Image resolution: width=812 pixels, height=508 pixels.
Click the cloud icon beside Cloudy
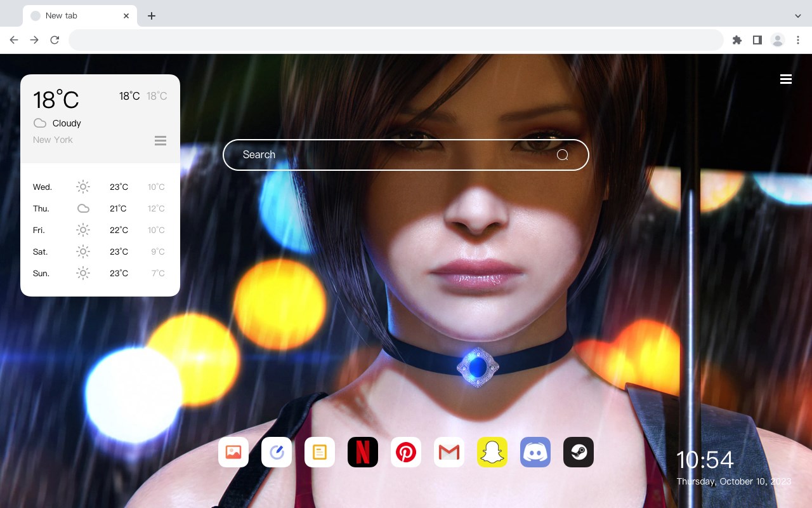40,123
